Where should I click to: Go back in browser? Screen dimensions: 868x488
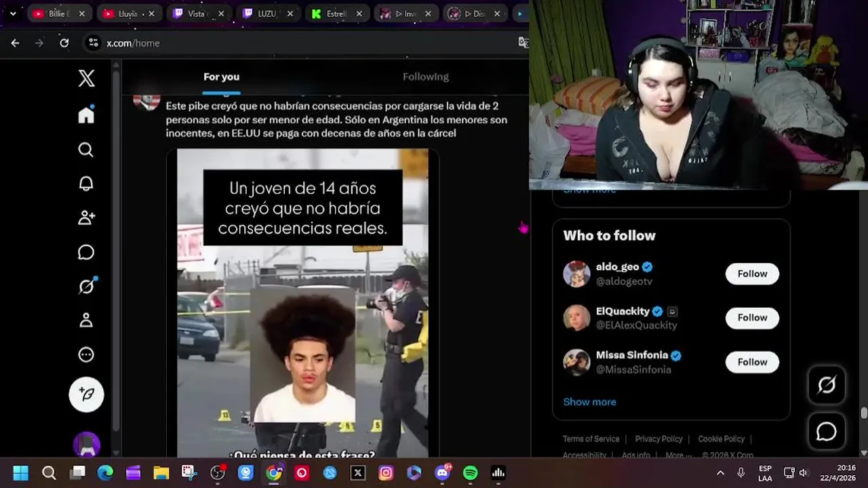click(x=15, y=43)
